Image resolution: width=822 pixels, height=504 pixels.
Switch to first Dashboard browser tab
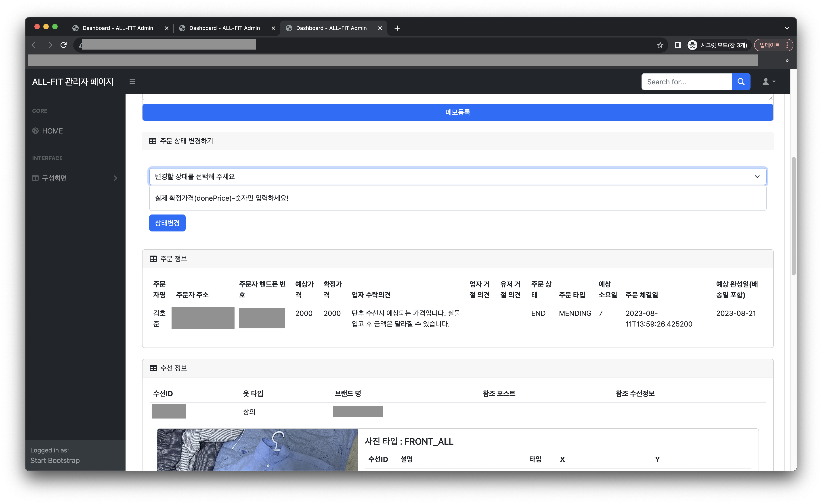point(117,28)
